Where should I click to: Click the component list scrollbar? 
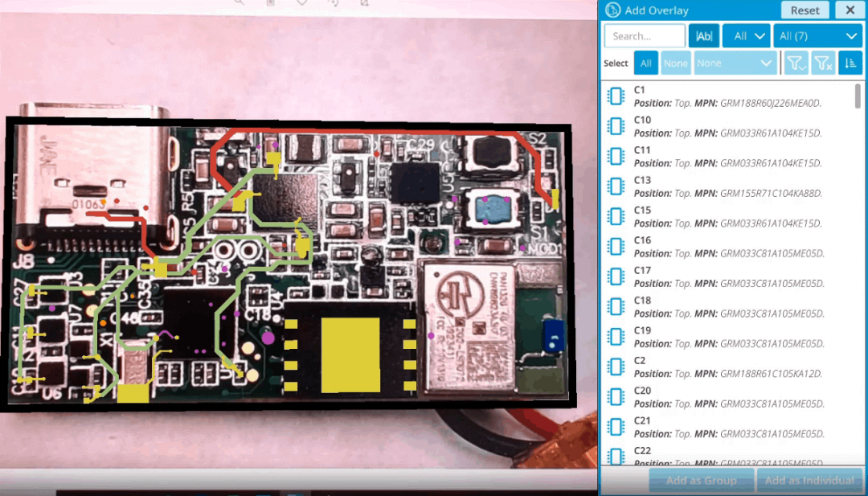tap(858, 96)
